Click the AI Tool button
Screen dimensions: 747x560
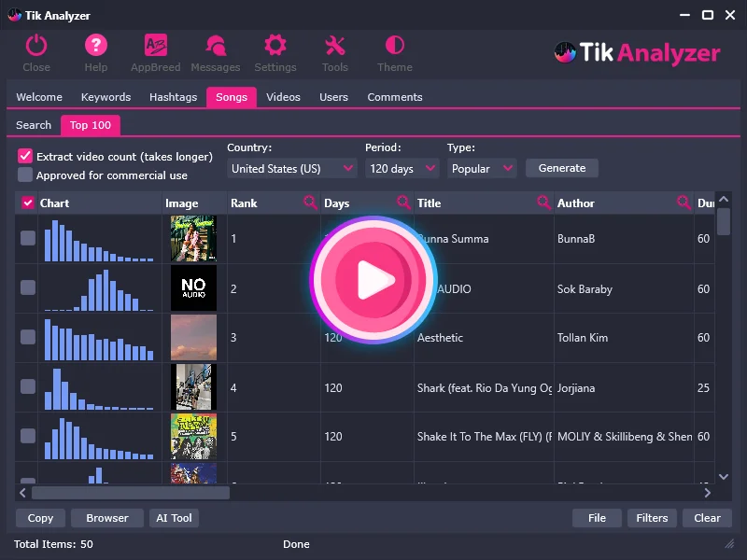174,518
